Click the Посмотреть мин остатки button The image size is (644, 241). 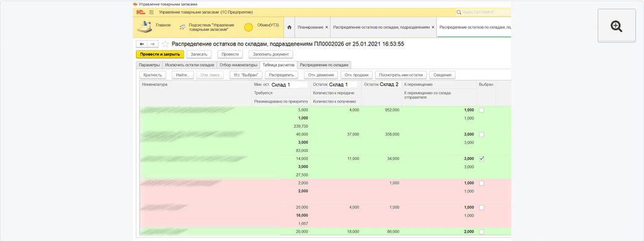coord(401,75)
